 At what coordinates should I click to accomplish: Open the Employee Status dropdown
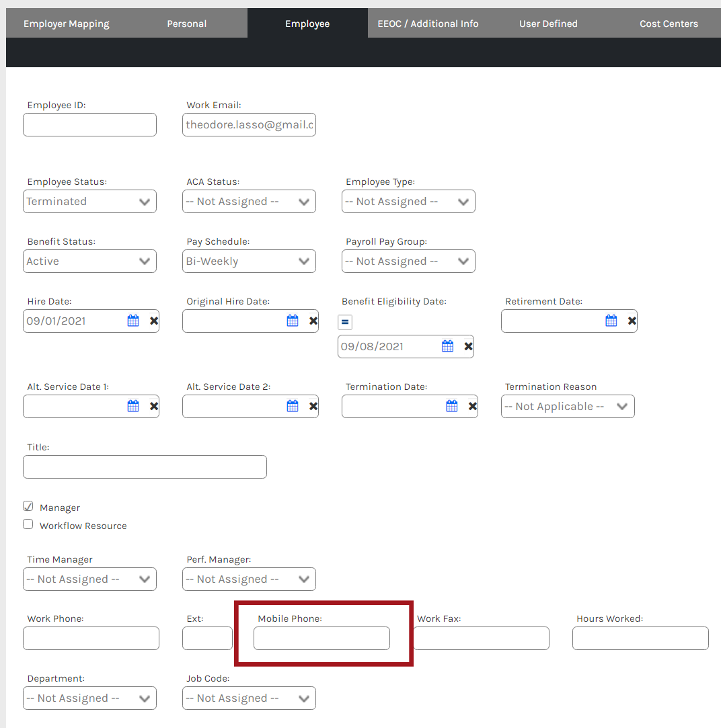(x=89, y=202)
